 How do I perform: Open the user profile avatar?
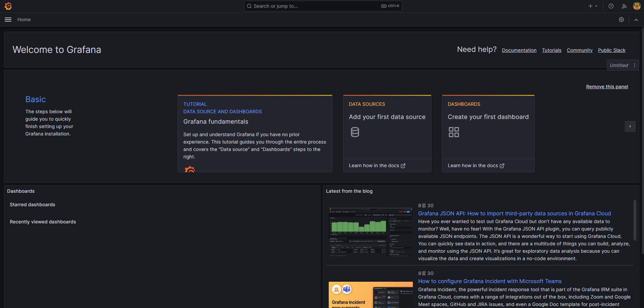(x=637, y=6)
